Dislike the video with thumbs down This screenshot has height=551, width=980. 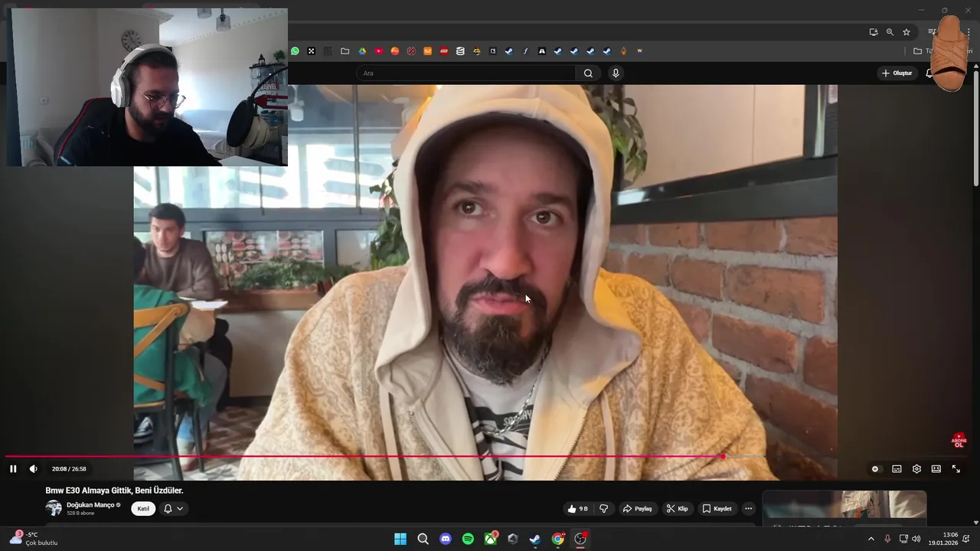pos(603,509)
